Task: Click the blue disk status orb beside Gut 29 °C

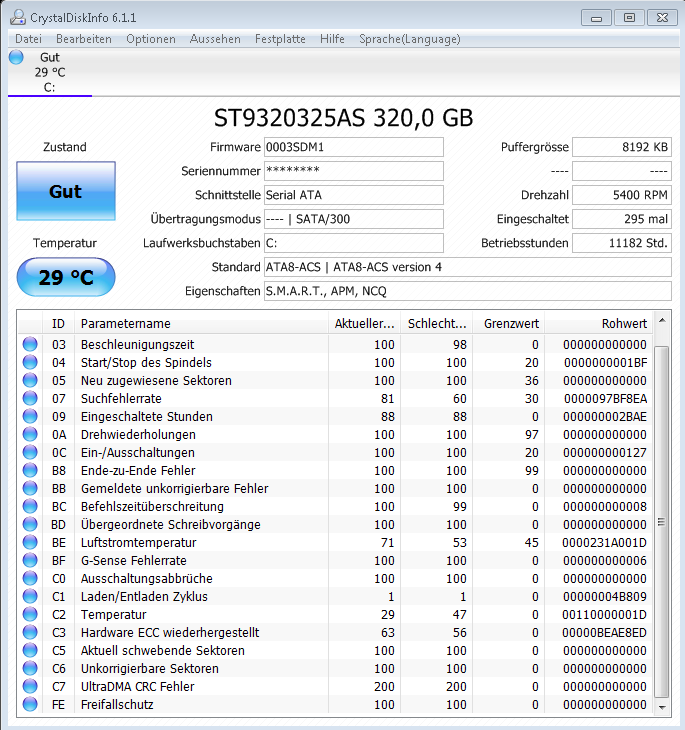Action: point(16,57)
